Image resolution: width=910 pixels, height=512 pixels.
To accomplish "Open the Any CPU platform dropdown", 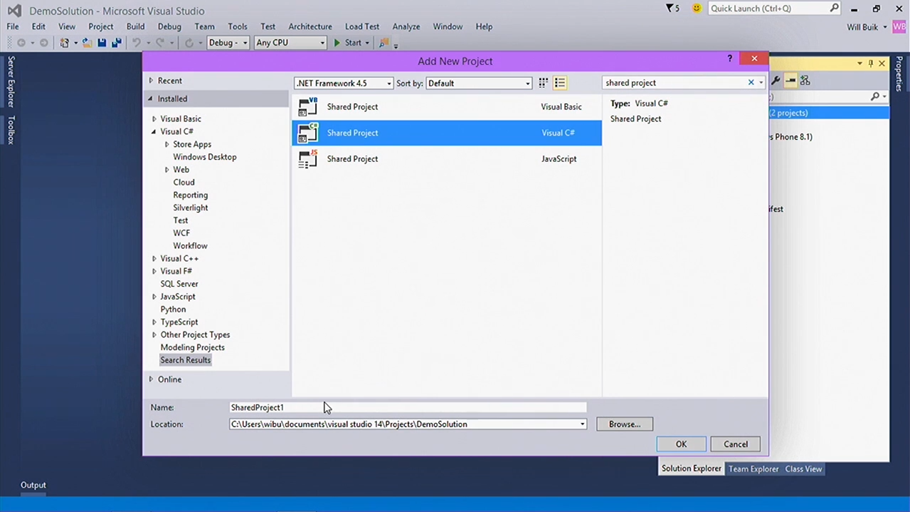I will point(290,43).
